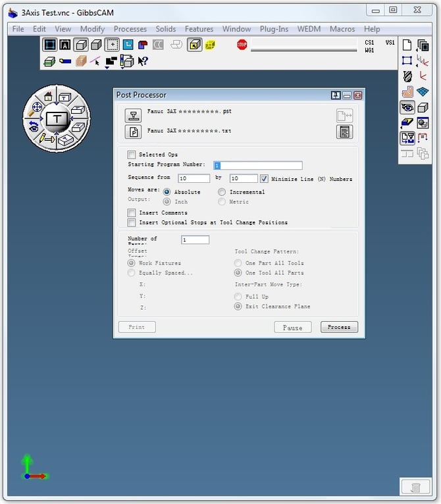Check the Insert Comments option

tap(131, 213)
